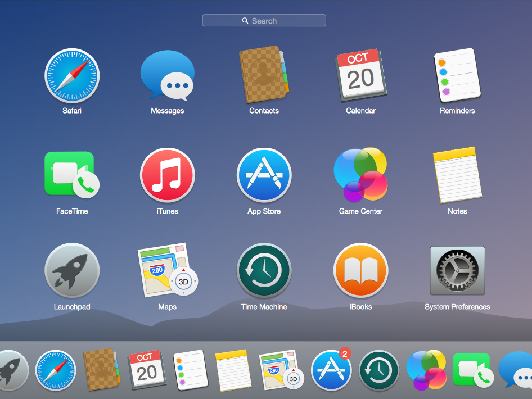Open Contacts book in the Dock
Screen dimensions: 532x399
[x=101, y=370]
